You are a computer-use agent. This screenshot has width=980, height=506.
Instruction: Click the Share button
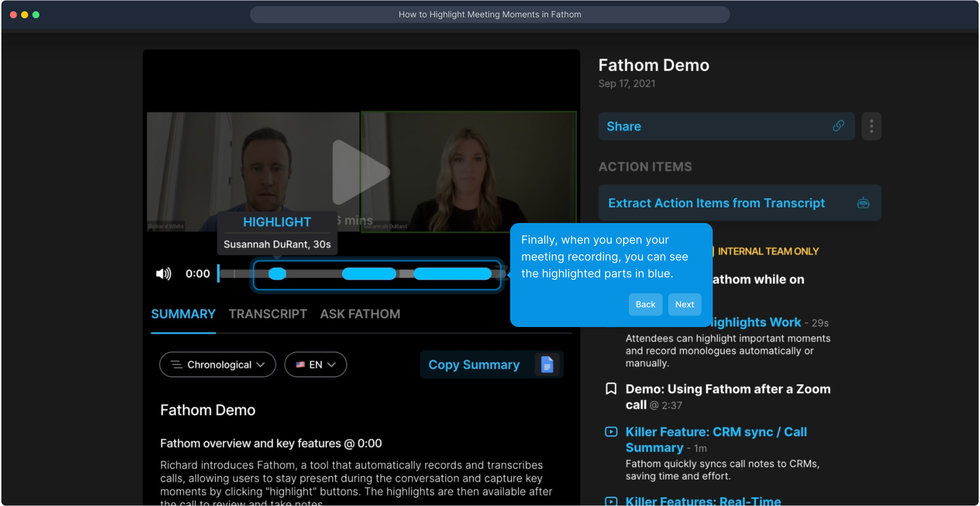(726, 126)
